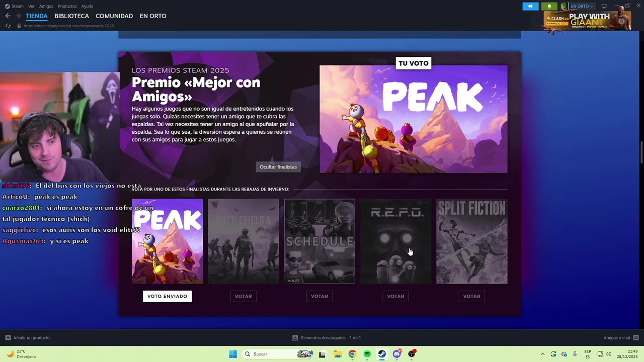Select the Split Fiction finalist thumbnail
Viewport: 644px width, 362px height.
471,241
